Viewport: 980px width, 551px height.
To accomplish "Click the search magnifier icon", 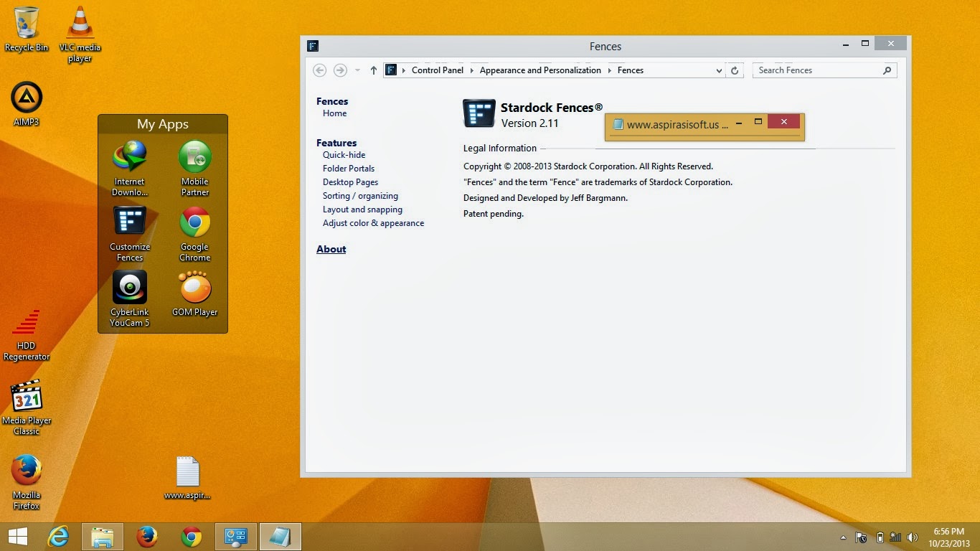I will coord(887,70).
